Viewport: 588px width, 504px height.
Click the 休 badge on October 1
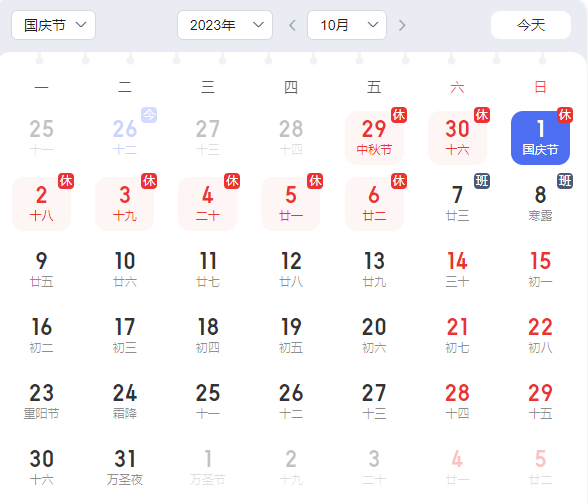[565, 115]
